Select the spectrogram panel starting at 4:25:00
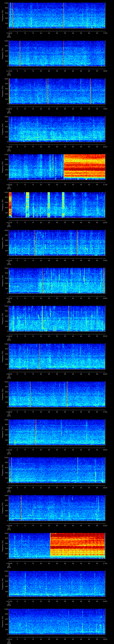This screenshot has height=644, width=114. pyautogui.click(x=57, y=357)
